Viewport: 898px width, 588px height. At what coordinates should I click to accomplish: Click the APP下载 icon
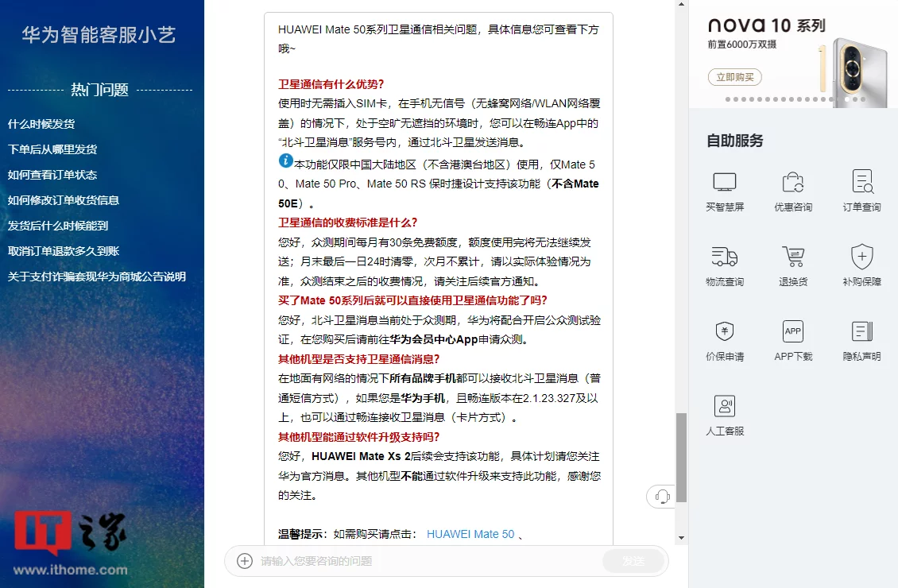tap(793, 331)
